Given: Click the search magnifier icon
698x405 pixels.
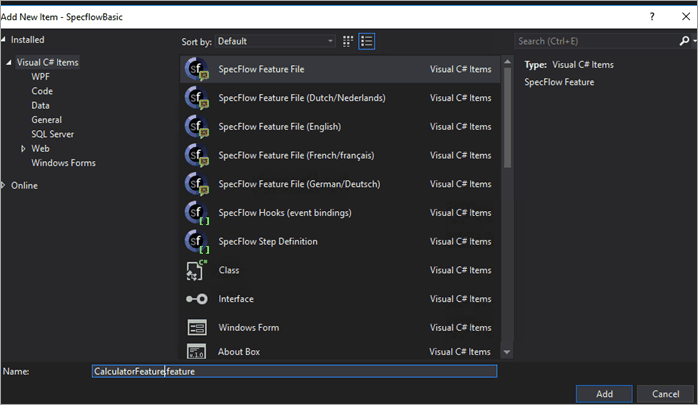Looking at the screenshot, I should tap(684, 41).
